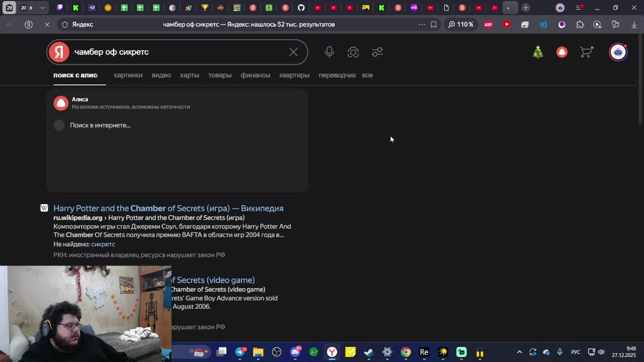Image resolution: width=644 pixels, height=362 pixels.
Task: Open the red Alice assistant icon at top right
Action: click(x=562, y=52)
